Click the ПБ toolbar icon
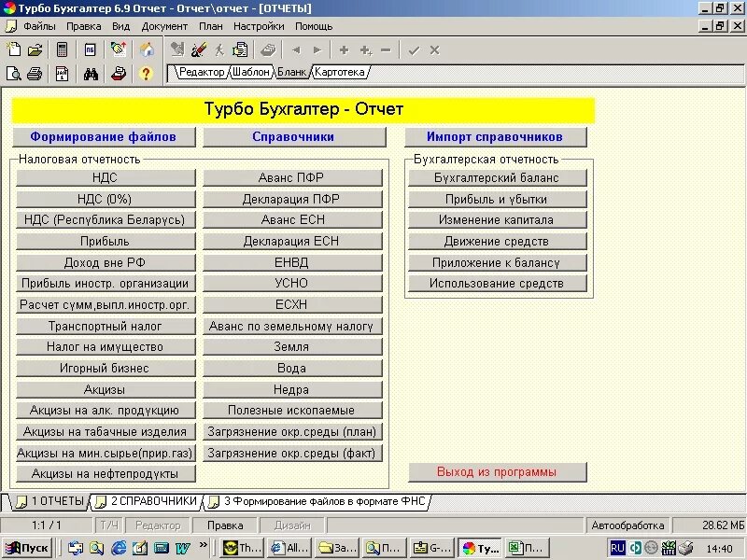The height and width of the screenshot is (560, 747). pos(90,49)
